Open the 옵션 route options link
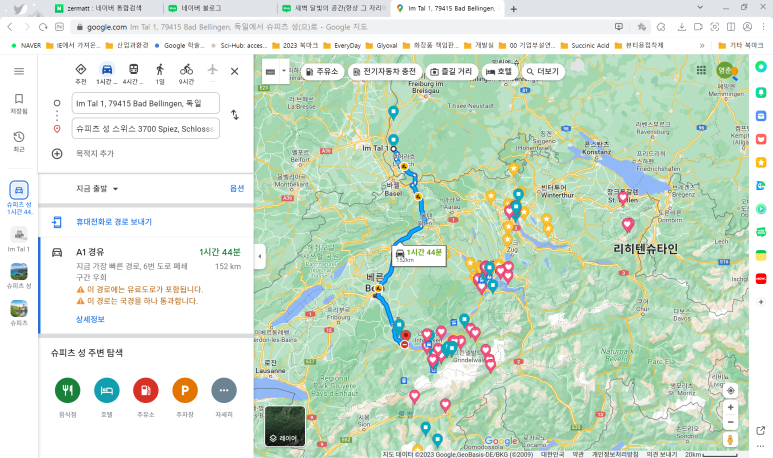The width and height of the screenshot is (773, 458). pyautogui.click(x=237, y=188)
